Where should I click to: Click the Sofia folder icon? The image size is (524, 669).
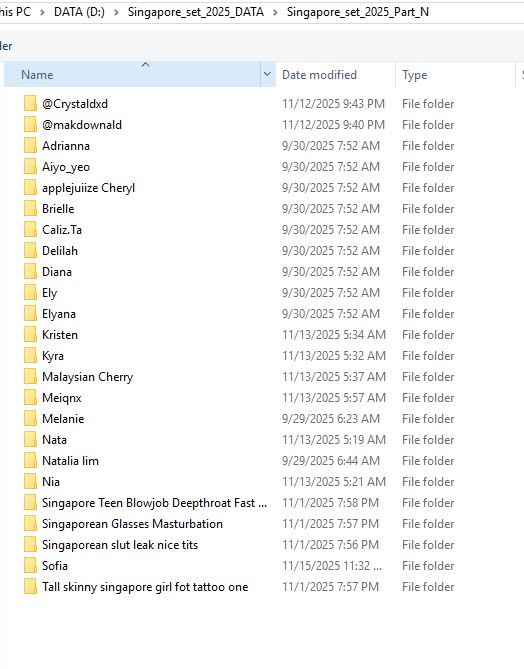pyautogui.click(x=30, y=566)
